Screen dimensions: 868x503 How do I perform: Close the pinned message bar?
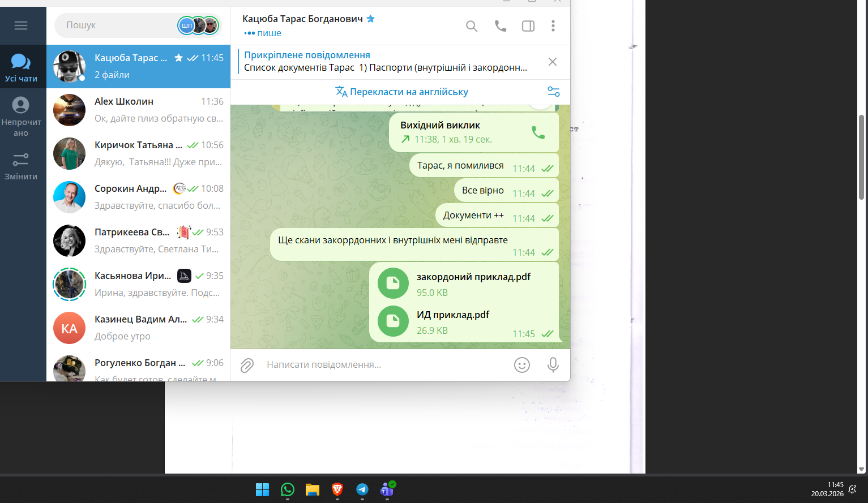553,62
